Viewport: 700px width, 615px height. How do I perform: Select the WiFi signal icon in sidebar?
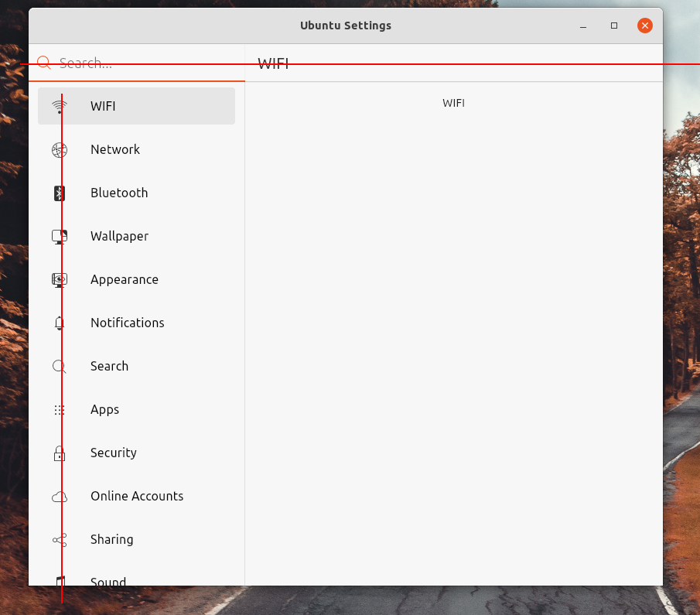click(x=60, y=106)
